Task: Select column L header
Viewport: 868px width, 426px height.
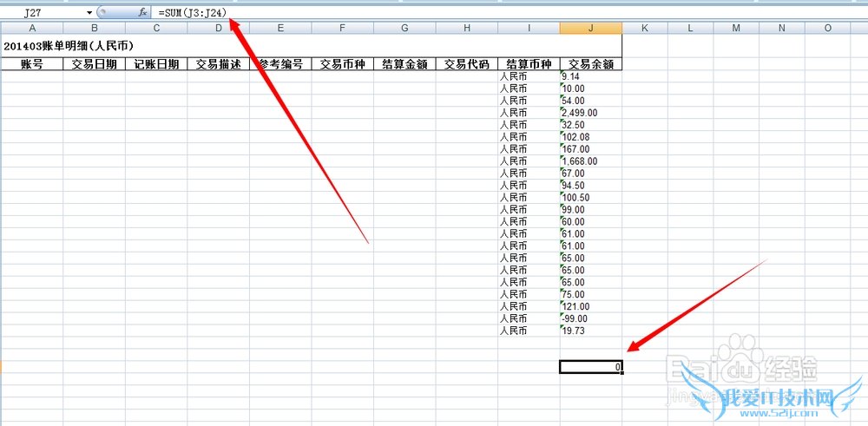Action: point(690,29)
